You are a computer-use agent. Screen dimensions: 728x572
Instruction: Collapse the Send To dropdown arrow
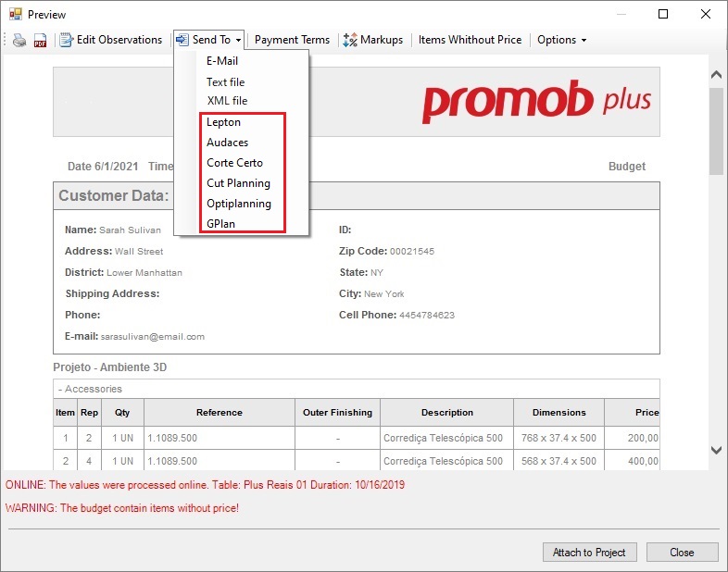pos(238,41)
